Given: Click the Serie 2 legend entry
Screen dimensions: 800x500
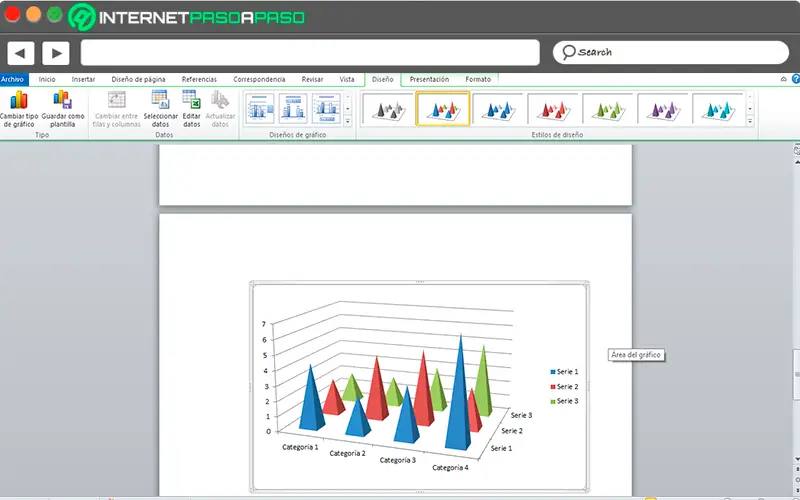Looking at the screenshot, I should tap(564, 387).
